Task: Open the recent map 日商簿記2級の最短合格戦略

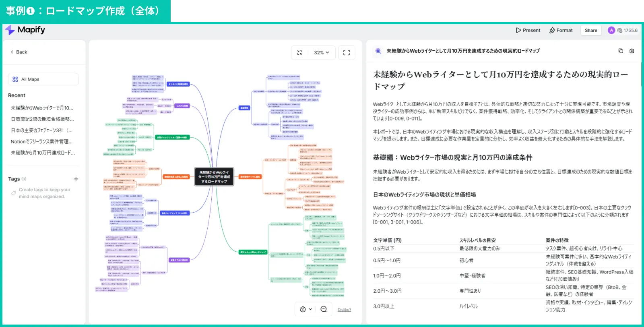Action: pos(42,119)
